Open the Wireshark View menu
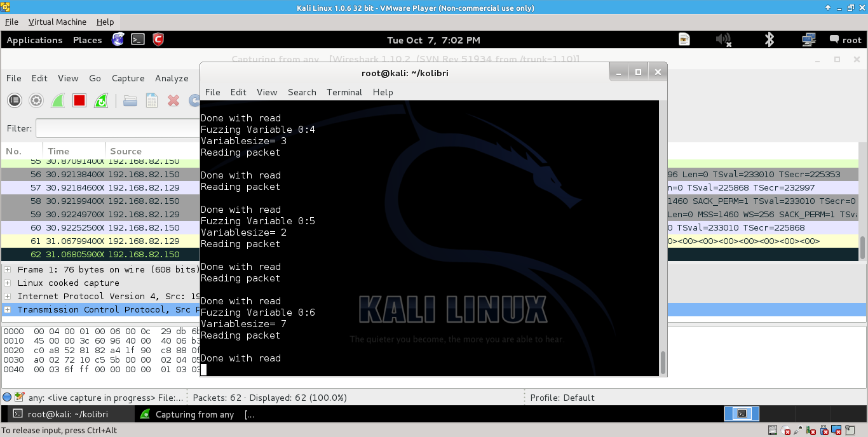 tap(68, 78)
